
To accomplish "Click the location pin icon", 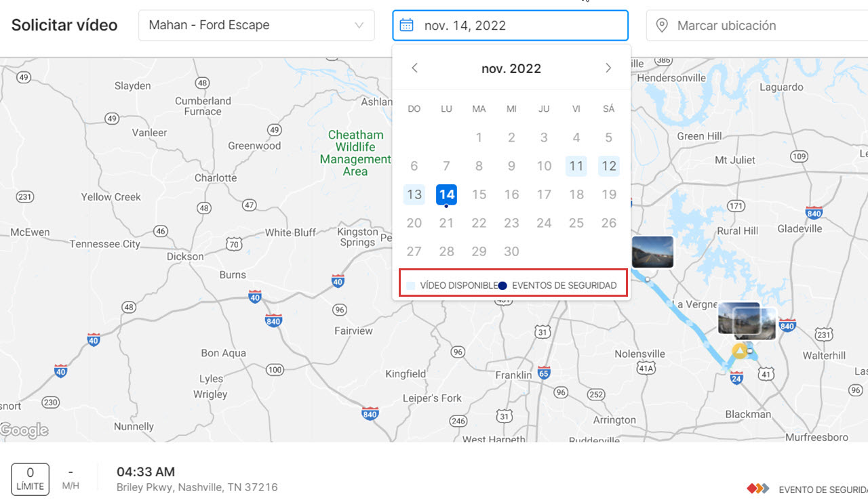I will click(x=662, y=26).
